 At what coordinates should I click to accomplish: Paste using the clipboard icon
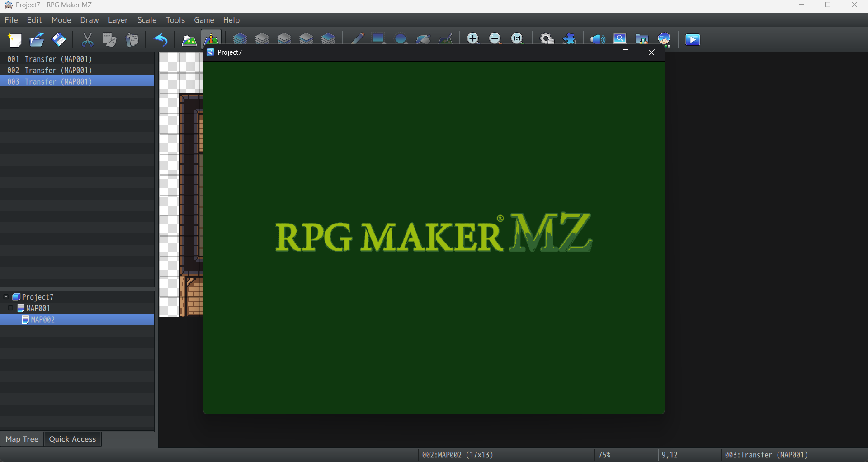(132, 40)
